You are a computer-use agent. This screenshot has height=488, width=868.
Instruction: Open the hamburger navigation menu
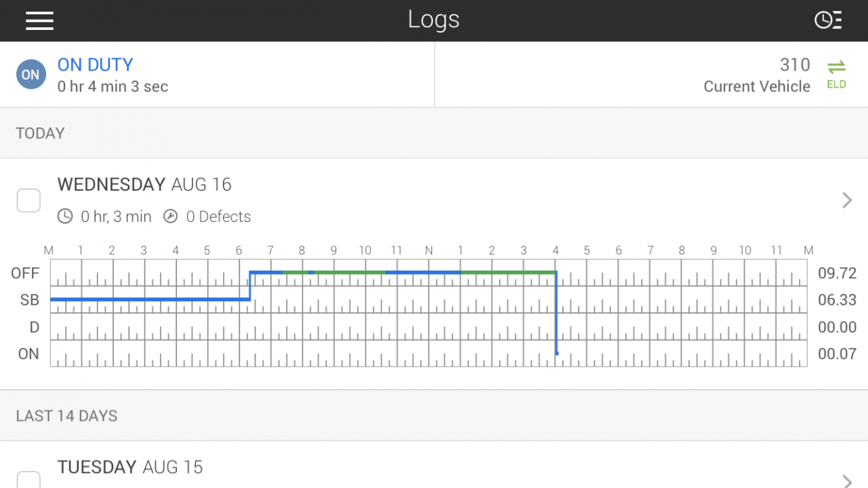point(39,20)
